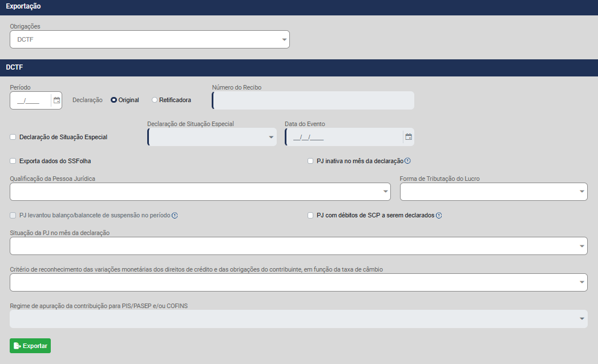This screenshot has width=598, height=364.
Task: Click help icon beside PJ inativa checkbox
Action: click(407, 161)
